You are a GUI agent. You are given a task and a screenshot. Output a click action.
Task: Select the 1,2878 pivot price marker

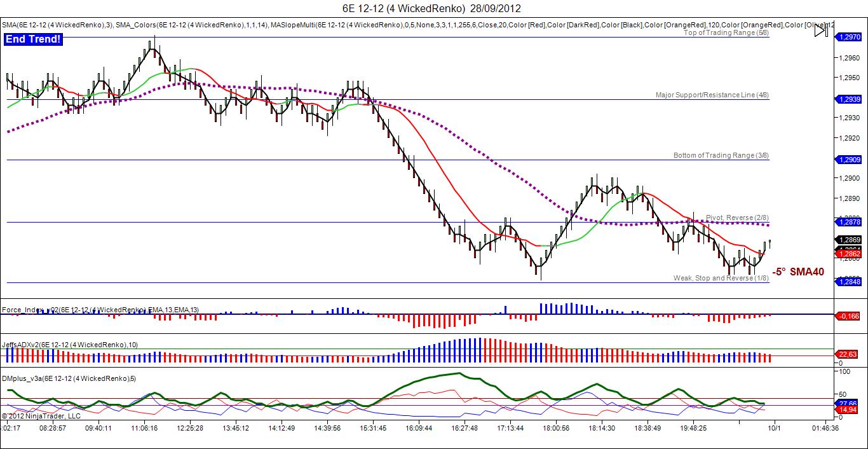(848, 222)
